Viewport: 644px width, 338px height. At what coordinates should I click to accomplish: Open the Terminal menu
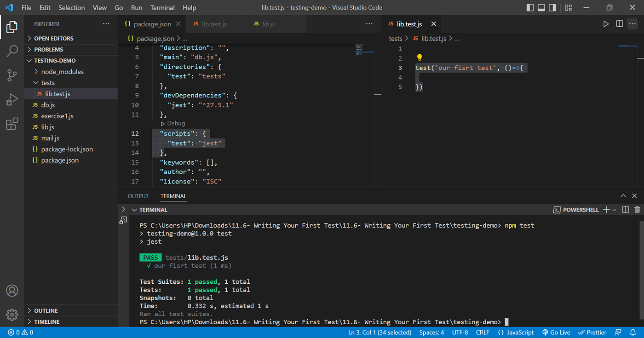163,8
